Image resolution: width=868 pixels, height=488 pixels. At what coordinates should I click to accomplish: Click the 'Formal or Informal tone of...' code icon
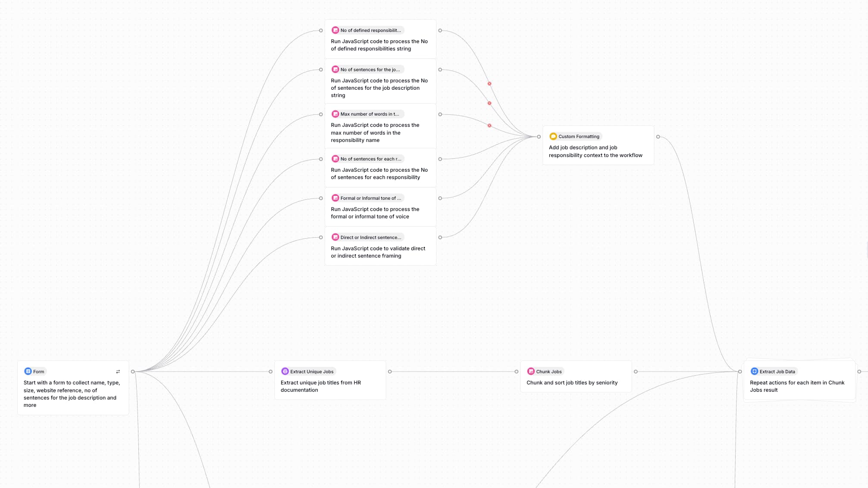coord(335,198)
